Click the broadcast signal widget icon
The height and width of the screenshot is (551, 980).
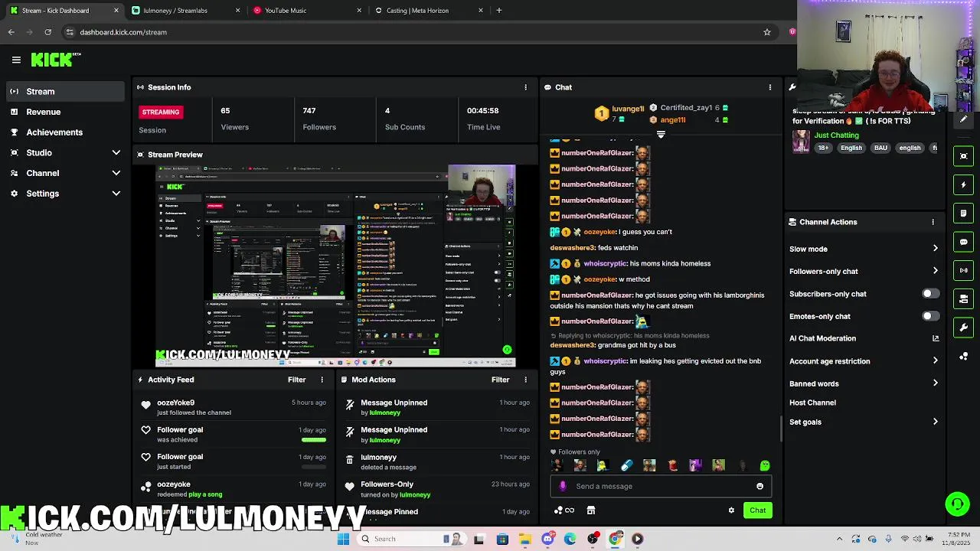coord(964,270)
